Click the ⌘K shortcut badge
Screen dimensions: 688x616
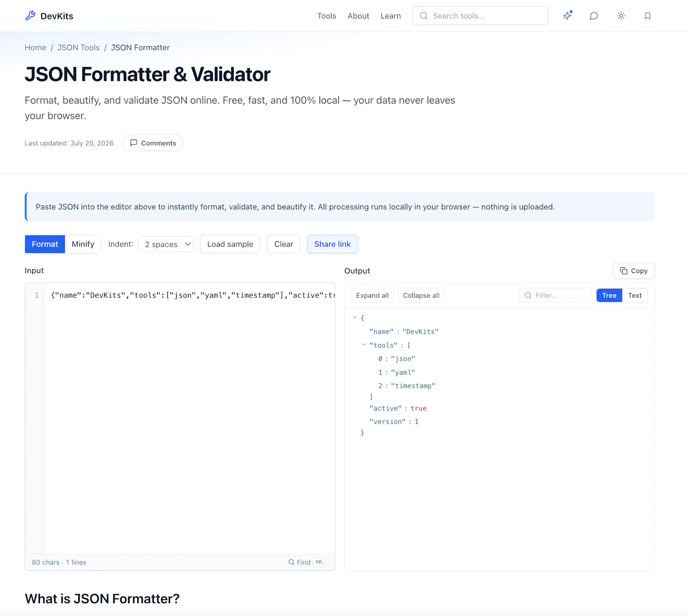click(x=319, y=562)
